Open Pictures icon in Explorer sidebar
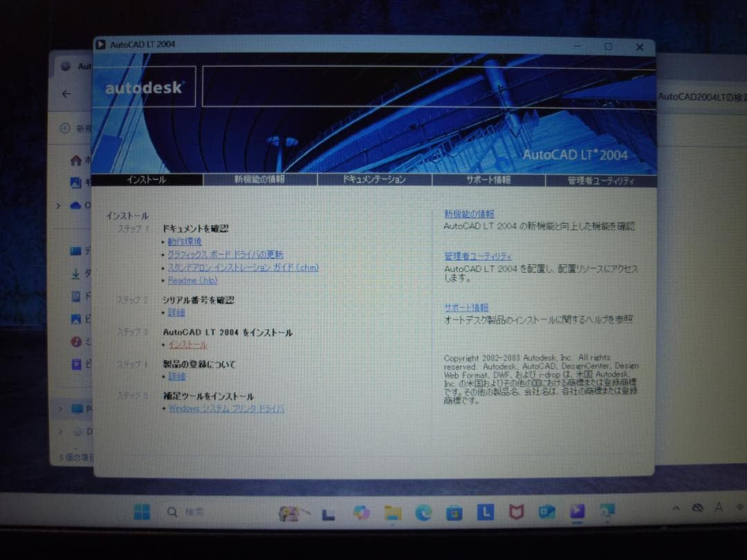The width and height of the screenshot is (747, 560). pyautogui.click(x=76, y=319)
